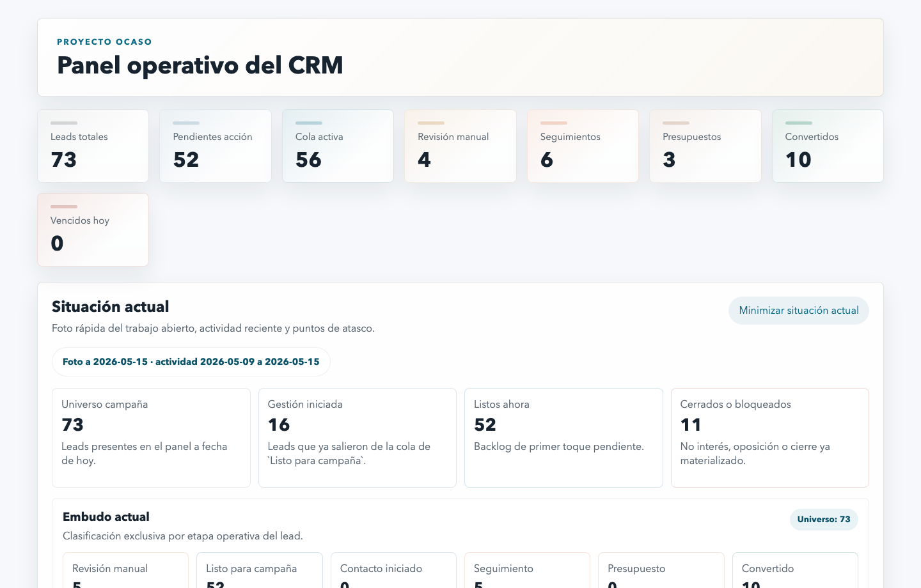Open the Leads totales 73 card
The image size is (921, 588).
click(93, 146)
